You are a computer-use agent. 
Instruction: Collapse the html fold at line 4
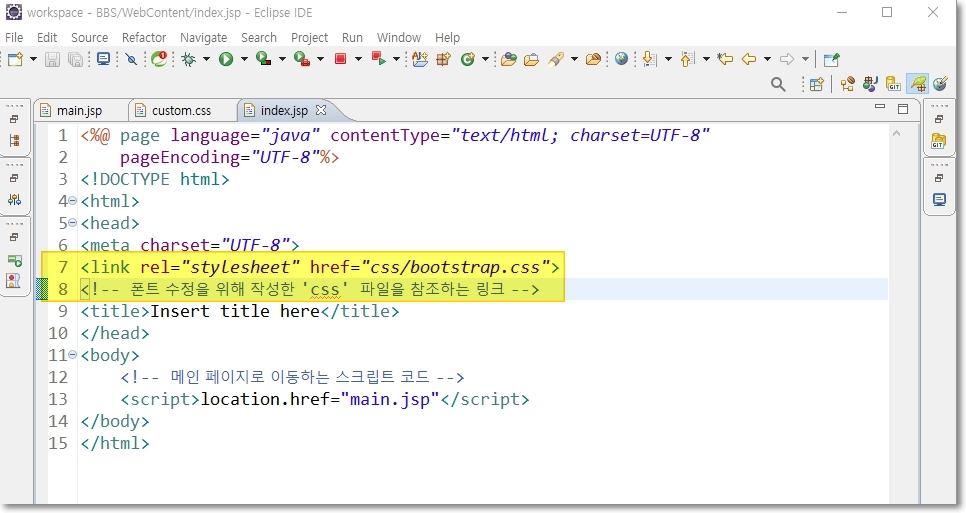(x=73, y=201)
